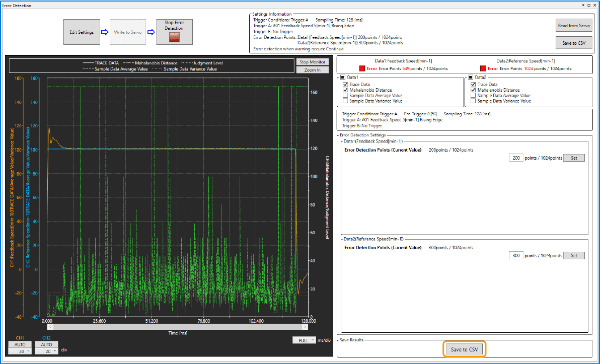Open the CH2 div scale dropdown
The image size is (600, 364).
46,351
